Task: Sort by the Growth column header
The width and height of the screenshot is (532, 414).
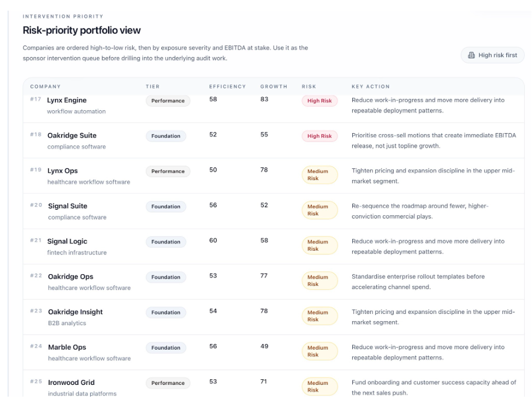Action: tap(274, 87)
